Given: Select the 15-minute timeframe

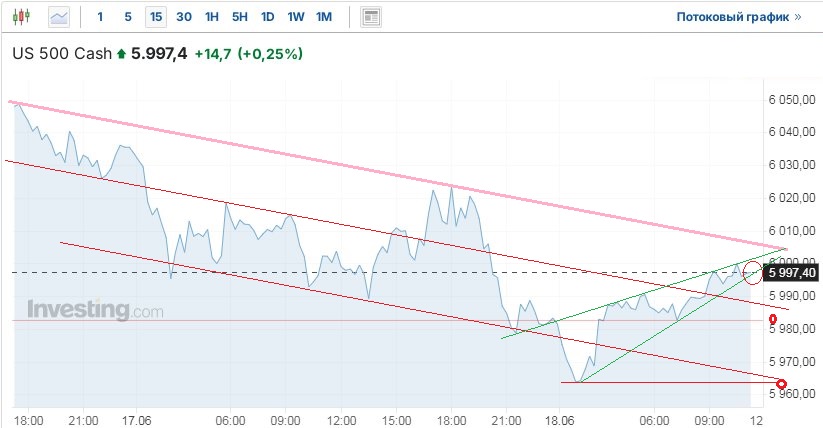Looking at the screenshot, I should pos(156,17).
